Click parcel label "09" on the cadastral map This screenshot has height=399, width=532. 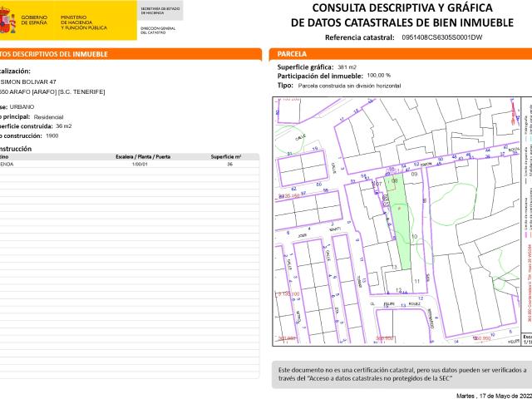click(414, 175)
